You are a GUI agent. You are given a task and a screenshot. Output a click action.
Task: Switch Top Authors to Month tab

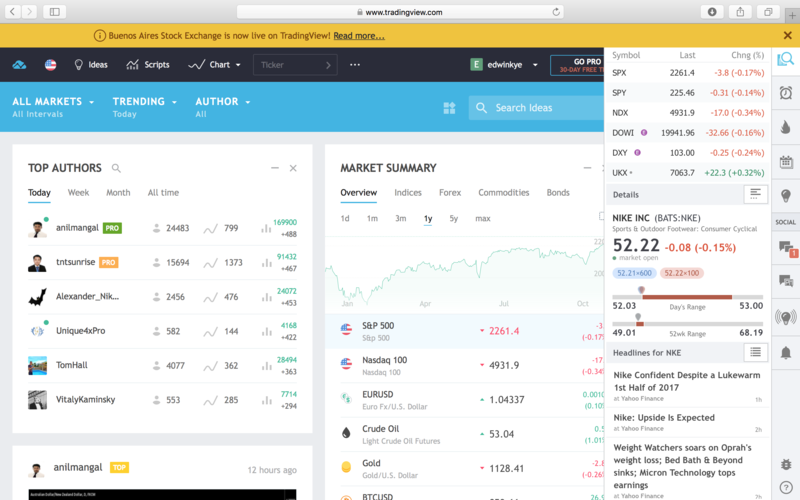118,192
